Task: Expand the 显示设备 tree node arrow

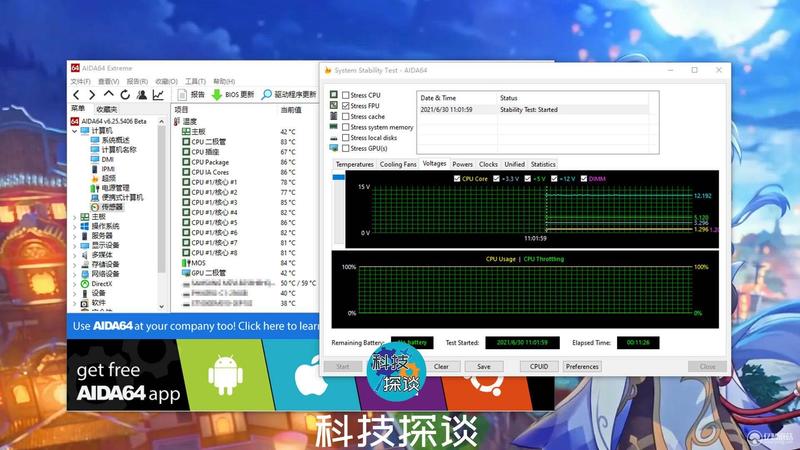Action: (x=75, y=246)
